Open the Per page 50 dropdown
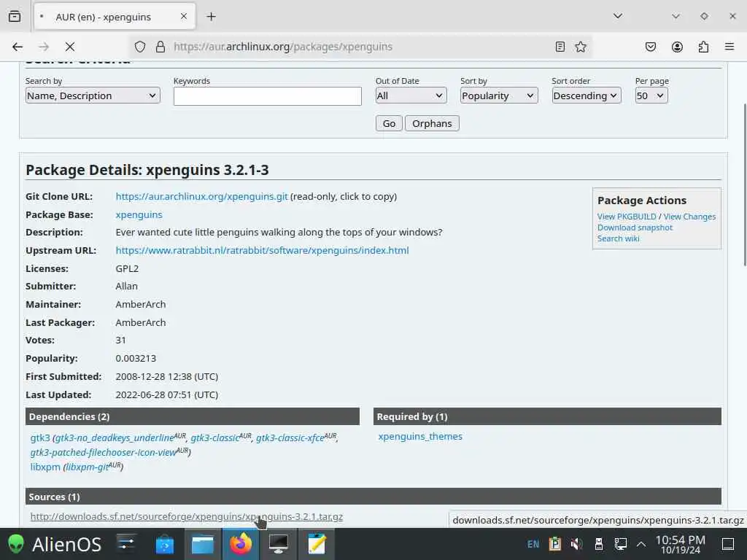This screenshot has height=560, width=747. click(651, 96)
